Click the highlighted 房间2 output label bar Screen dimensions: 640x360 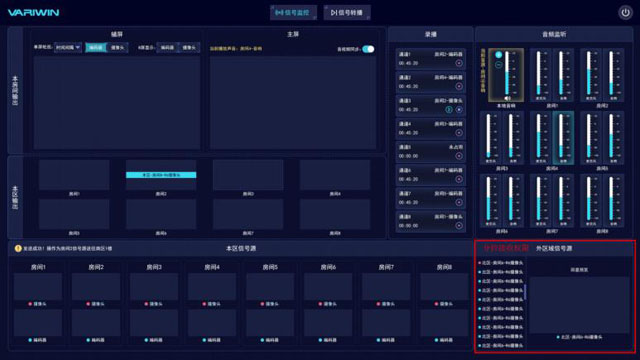[161, 175]
